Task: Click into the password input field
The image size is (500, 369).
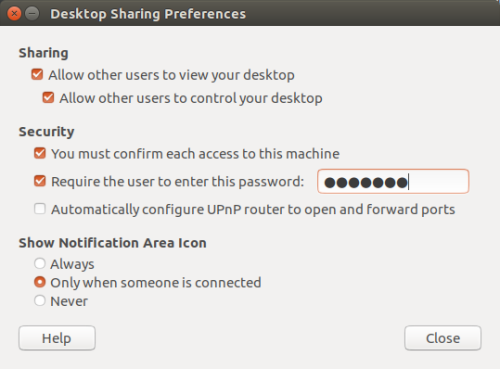Action: 393,182
